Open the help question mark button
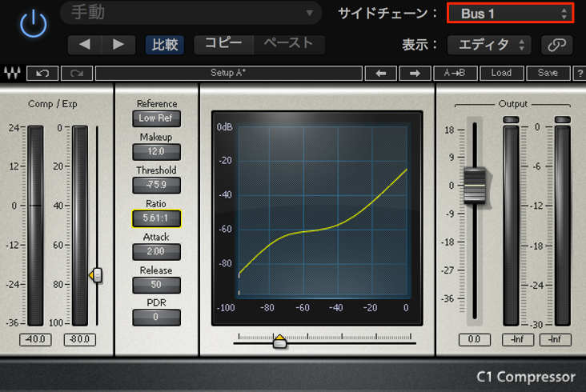The image size is (586, 392). 580,73
